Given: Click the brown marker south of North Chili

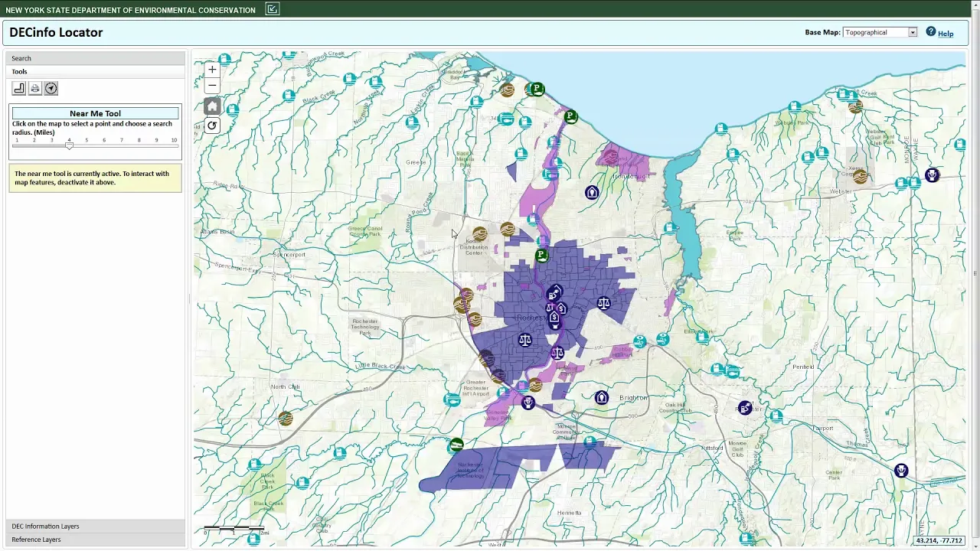Looking at the screenshot, I should (286, 418).
